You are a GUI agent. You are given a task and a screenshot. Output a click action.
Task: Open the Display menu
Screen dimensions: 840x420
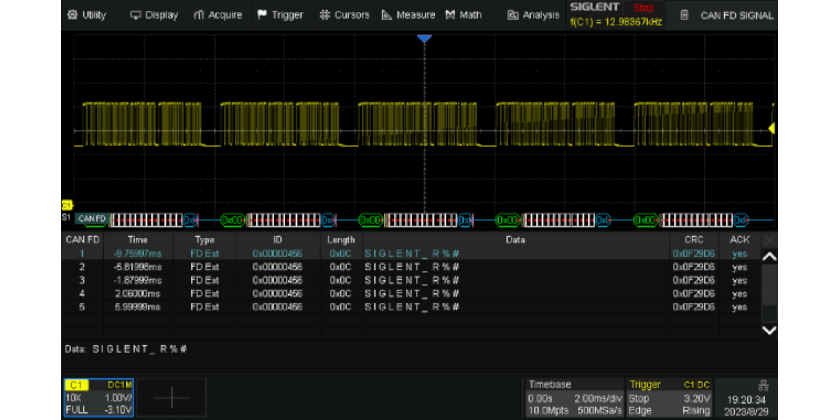[x=154, y=15]
